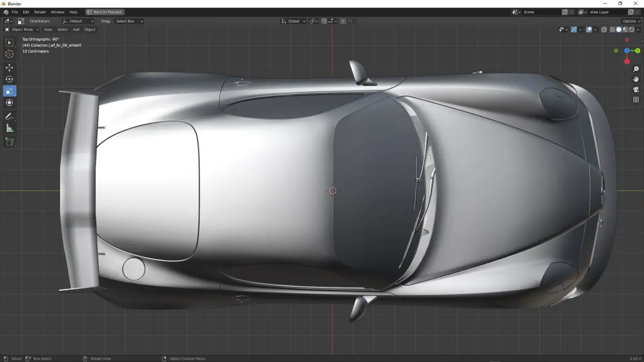Open the viewport Object menu

coord(90,29)
